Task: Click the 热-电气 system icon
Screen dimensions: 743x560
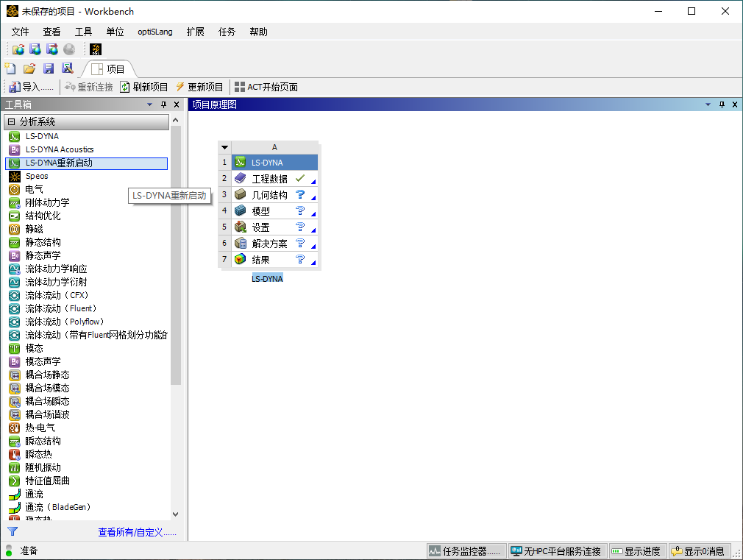Action: (x=15, y=428)
